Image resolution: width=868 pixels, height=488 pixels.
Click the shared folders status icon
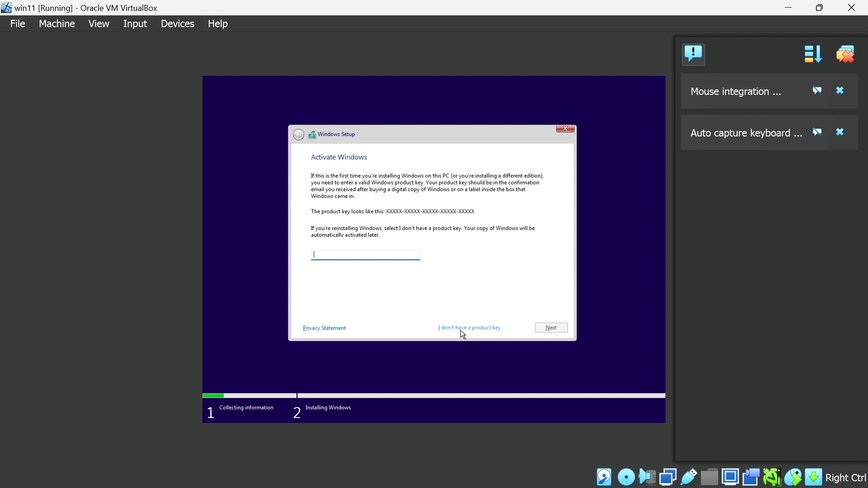tap(709, 477)
